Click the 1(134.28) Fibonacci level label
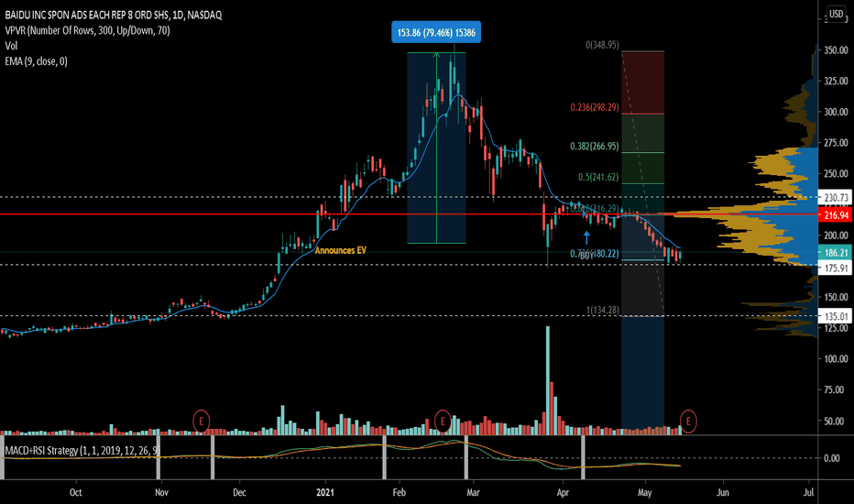854x504 pixels. coord(602,310)
